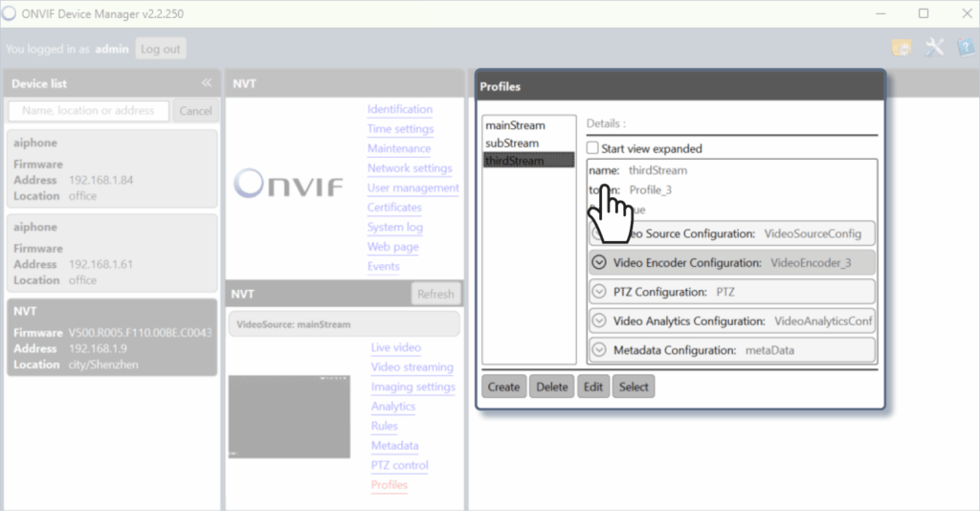Open the Network settings link

(x=410, y=168)
